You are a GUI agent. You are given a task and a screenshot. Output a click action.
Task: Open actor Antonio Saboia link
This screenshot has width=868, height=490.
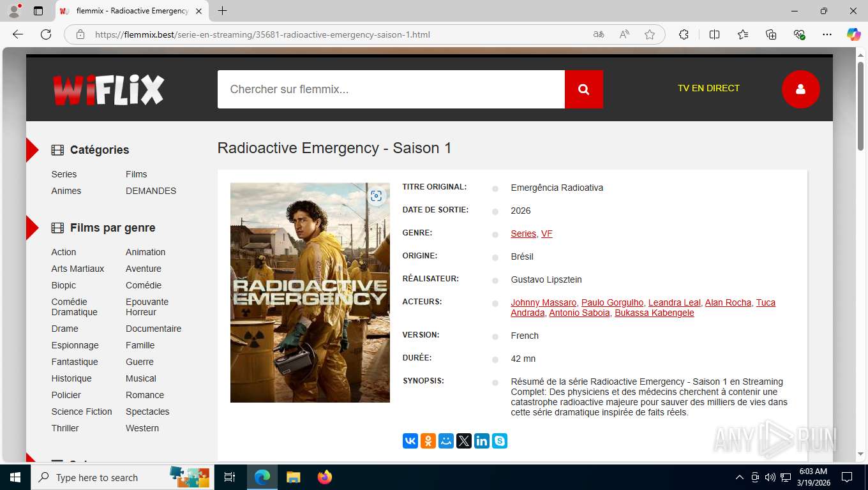[x=580, y=313]
